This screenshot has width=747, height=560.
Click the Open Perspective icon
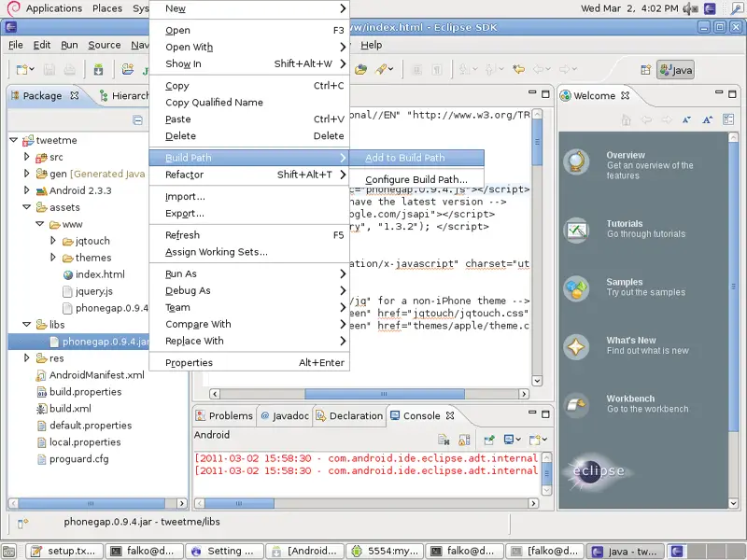pyautogui.click(x=645, y=70)
